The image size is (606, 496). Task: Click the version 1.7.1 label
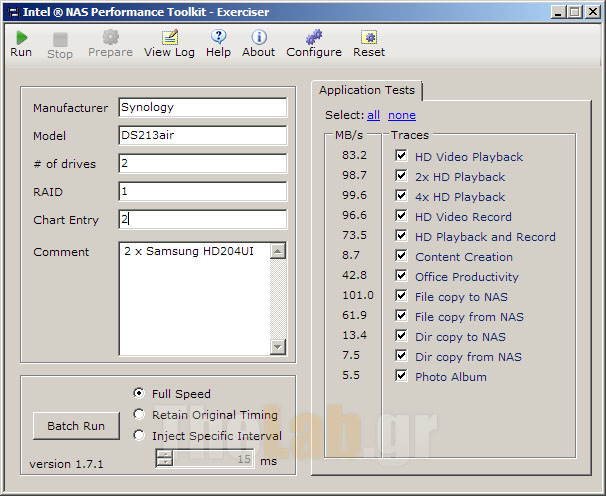coord(66,464)
